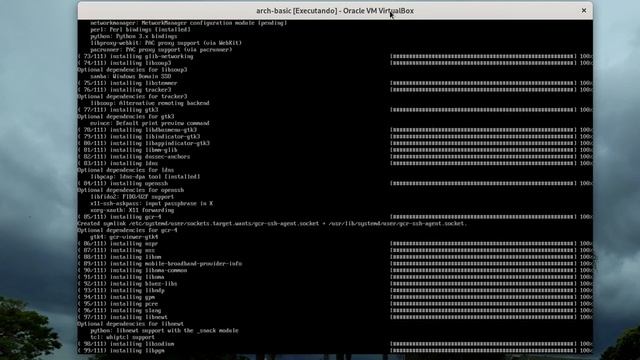Click the line installing pcre
The image size is (640, 360).
118,304
